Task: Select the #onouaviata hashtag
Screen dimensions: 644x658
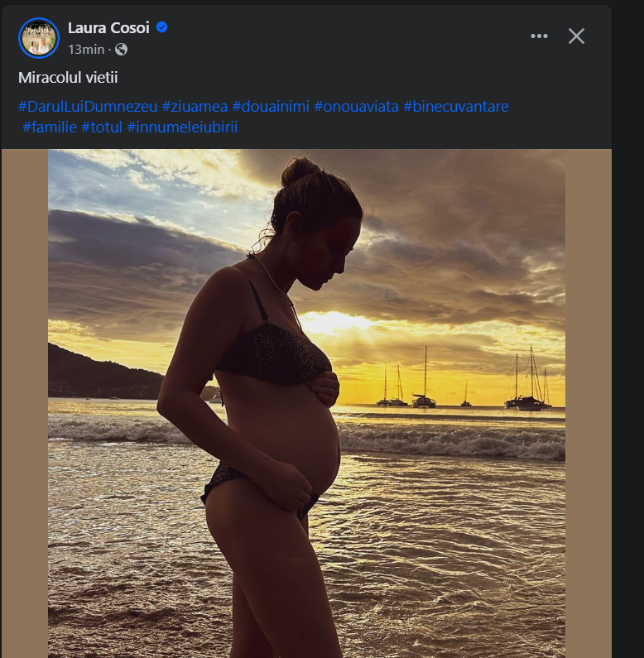Action: click(356, 107)
